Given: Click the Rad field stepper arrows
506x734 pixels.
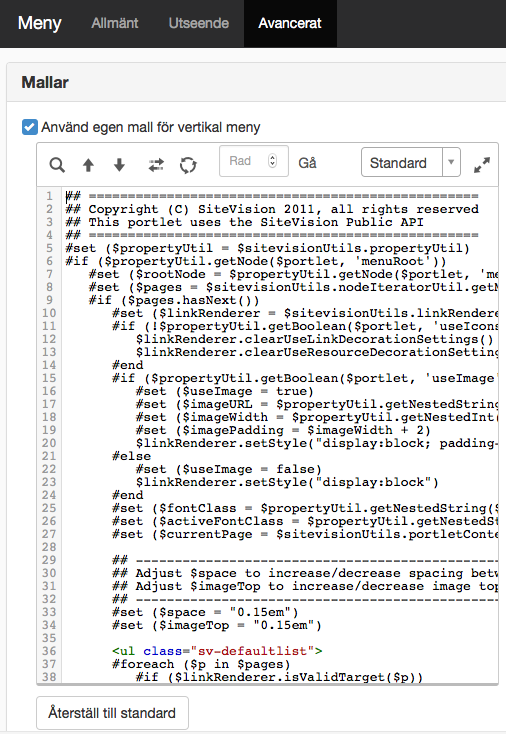Looking at the screenshot, I should click(272, 161).
